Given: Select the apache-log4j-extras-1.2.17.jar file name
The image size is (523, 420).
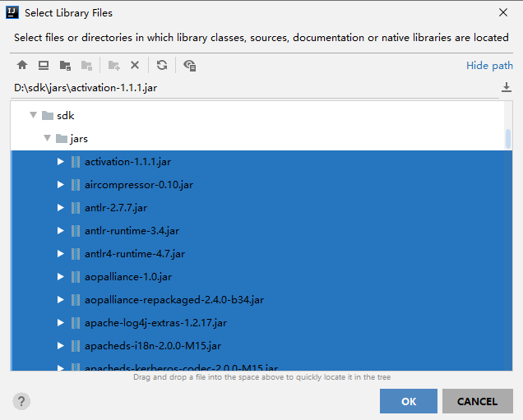Looking at the screenshot, I should pyautogui.click(x=155, y=323).
